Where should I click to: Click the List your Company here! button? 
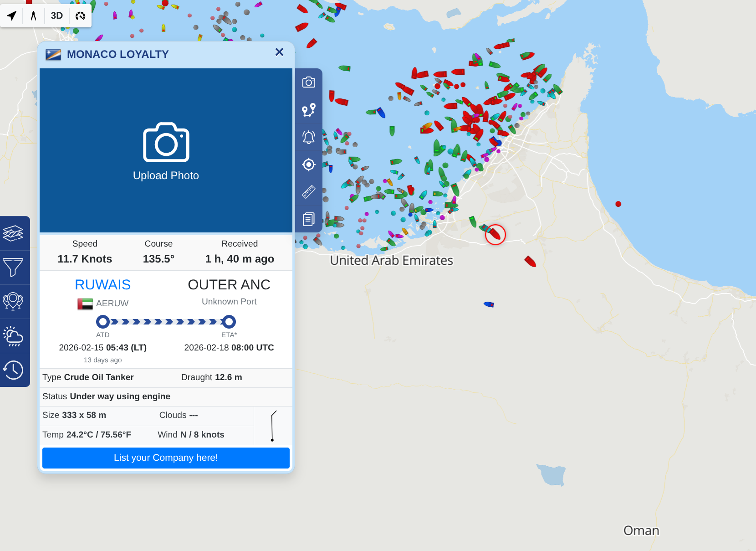point(166,458)
